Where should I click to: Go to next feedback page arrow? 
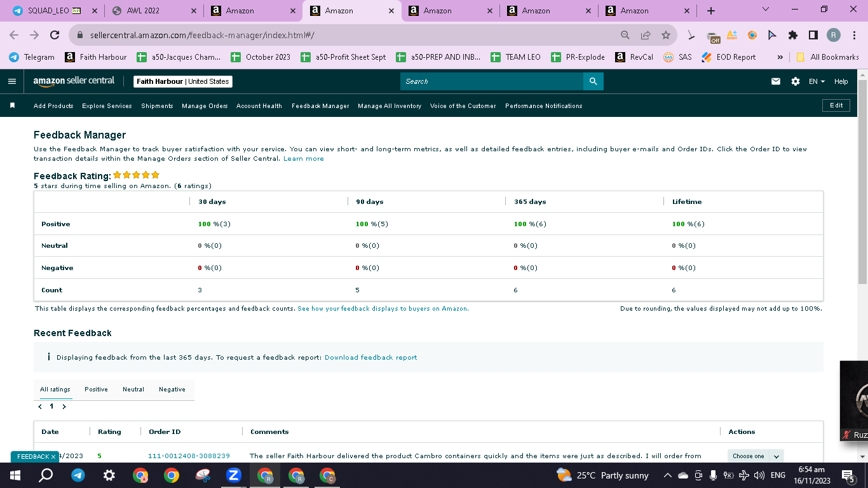coord(64,407)
